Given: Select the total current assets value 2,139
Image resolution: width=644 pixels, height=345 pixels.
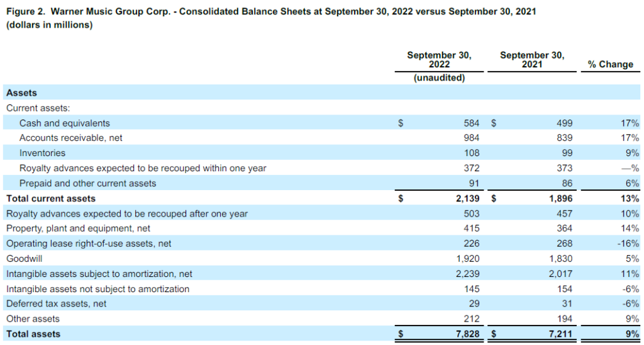Looking at the screenshot, I should click(x=468, y=198).
